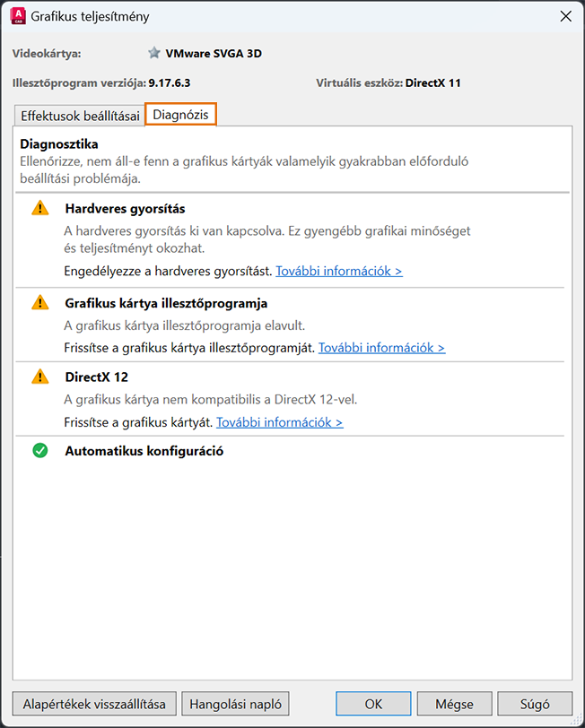Viewport: 585px width, 728px height.
Task: Click the Videokártya: label
Action: coord(47,54)
